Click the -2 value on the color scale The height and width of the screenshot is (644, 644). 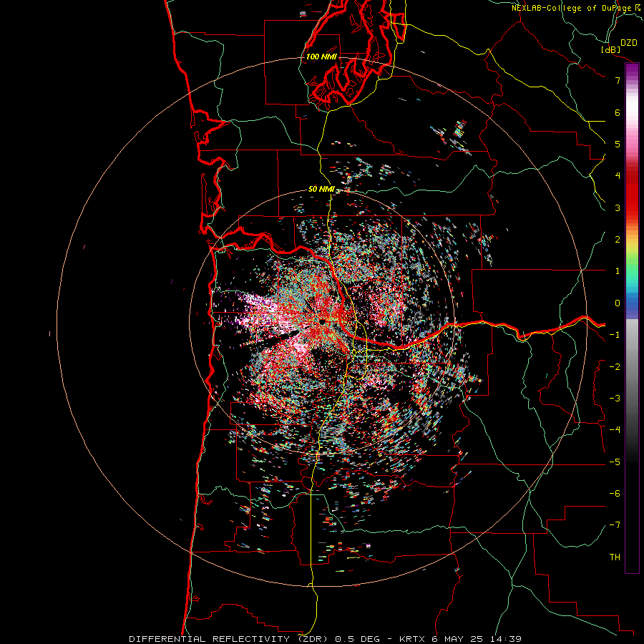[615, 367]
